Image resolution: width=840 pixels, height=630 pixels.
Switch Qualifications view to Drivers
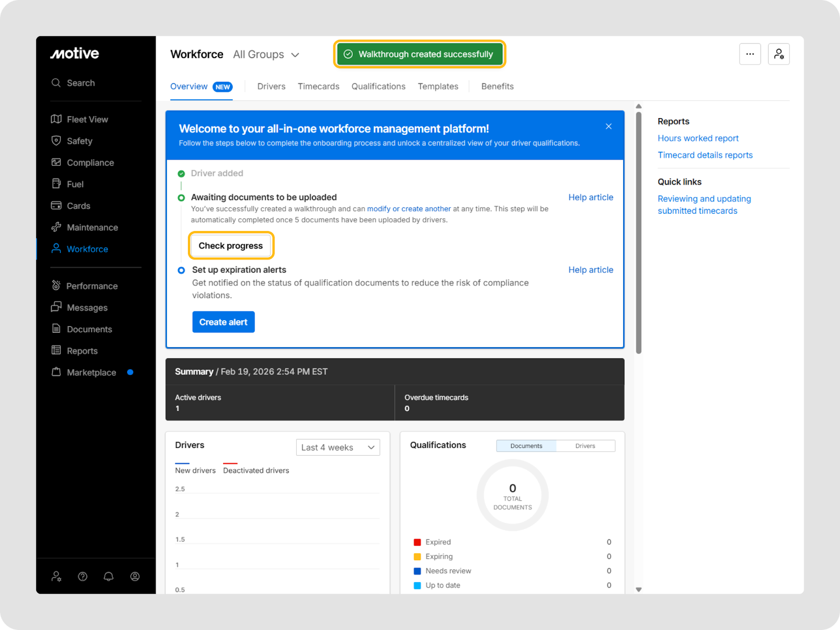(x=585, y=446)
